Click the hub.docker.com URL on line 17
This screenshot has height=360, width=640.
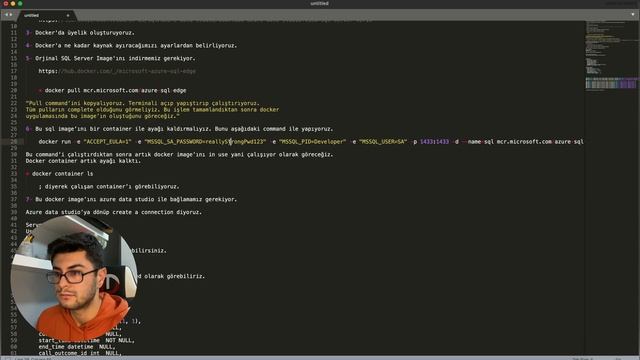click(x=117, y=71)
